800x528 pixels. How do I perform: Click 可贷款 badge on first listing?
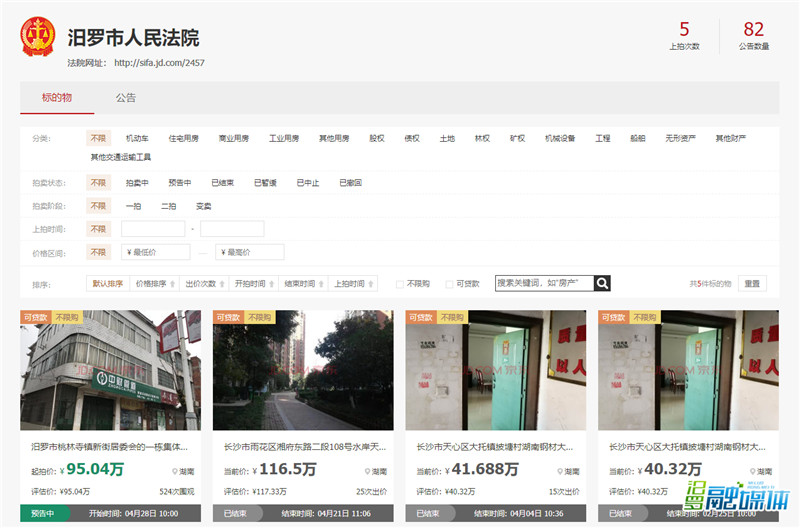coord(36,317)
